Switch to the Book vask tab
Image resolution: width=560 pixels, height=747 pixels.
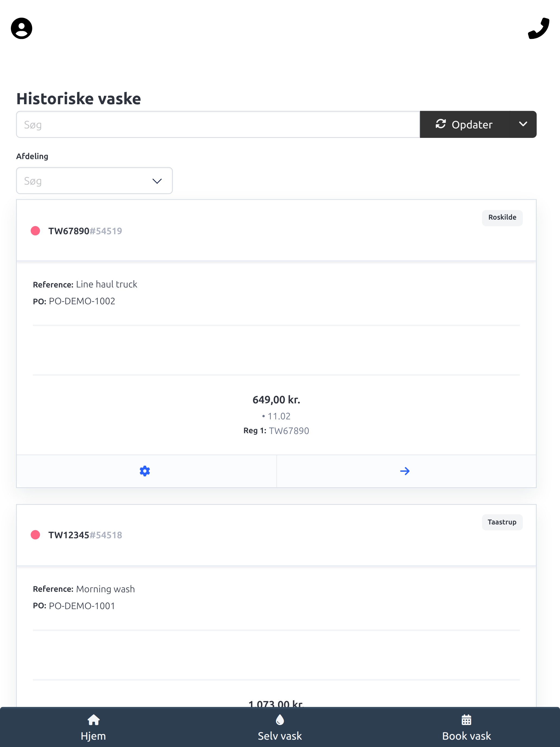pos(466,727)
